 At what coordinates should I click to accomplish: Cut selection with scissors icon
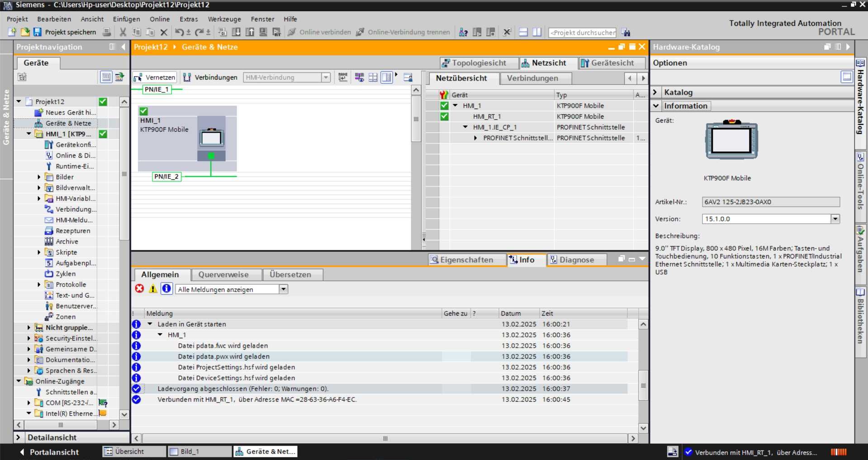click(x=123, y=32)
